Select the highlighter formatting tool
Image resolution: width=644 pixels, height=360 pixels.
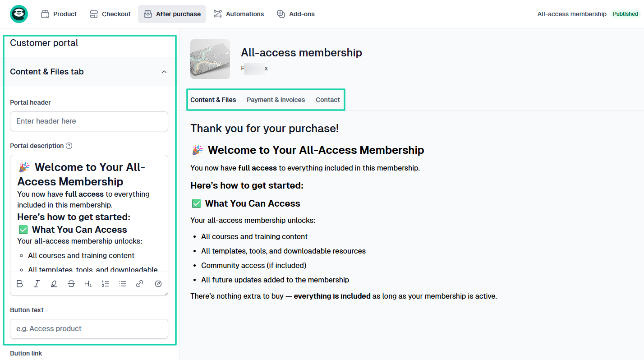[x=54, y=284]
